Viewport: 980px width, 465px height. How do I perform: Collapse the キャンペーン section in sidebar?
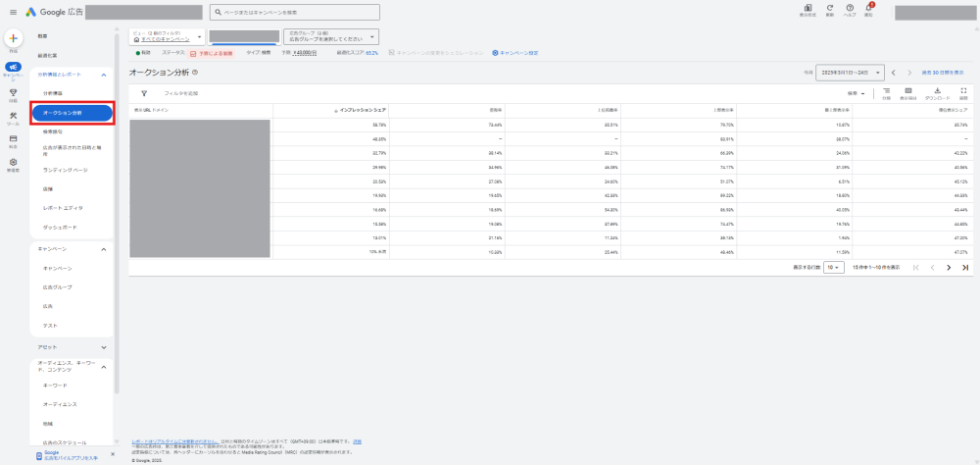pos(104,249)
